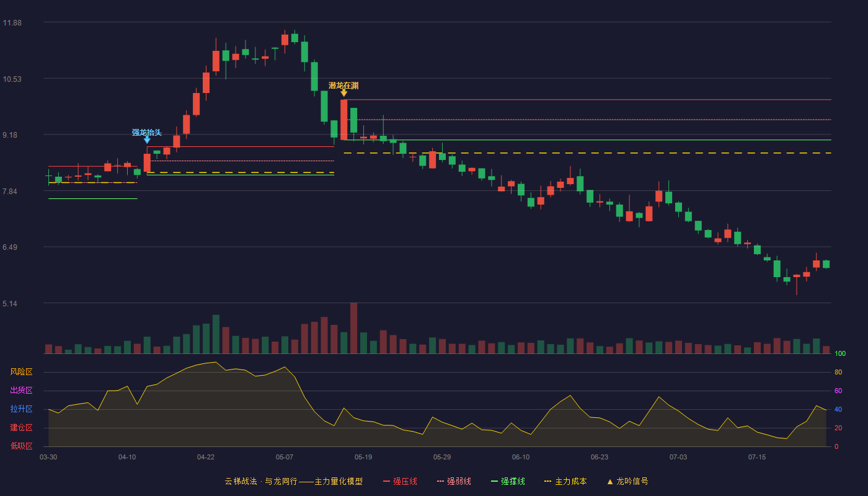
Task: Click the 低吸区 zone label
Action: pos(21,446)
